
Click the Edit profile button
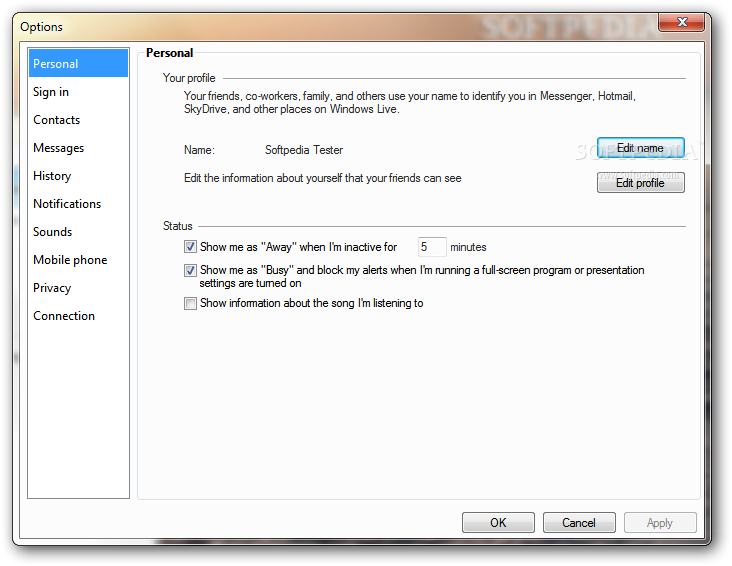click(x=640, y=183)
